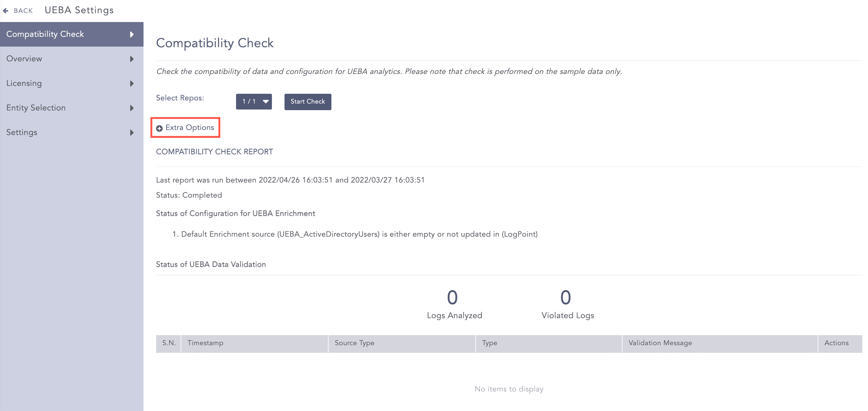Click the Source Type column header
The width and height of the screenshot is (868, 411).
(x=354, y=343)
